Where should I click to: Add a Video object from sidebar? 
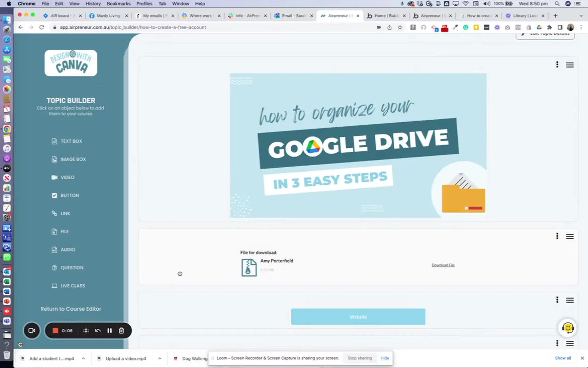click(x=63, y=177)
